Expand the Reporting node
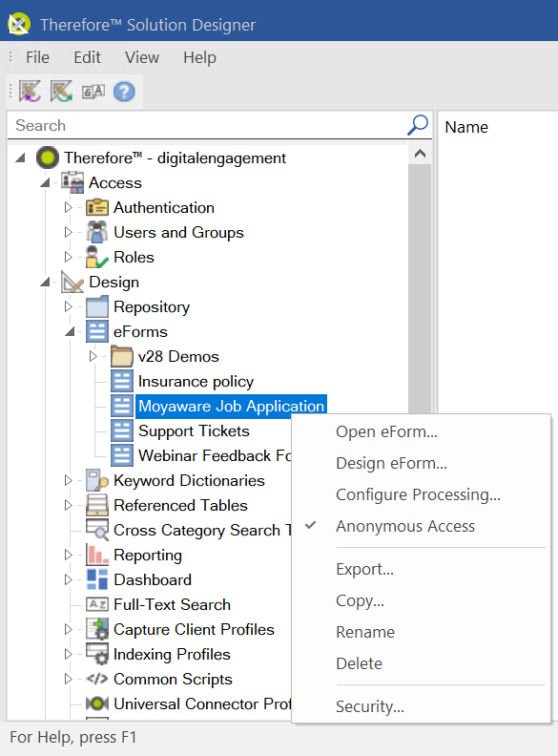Viewport: 558px width, 756px height. point(68,555)
